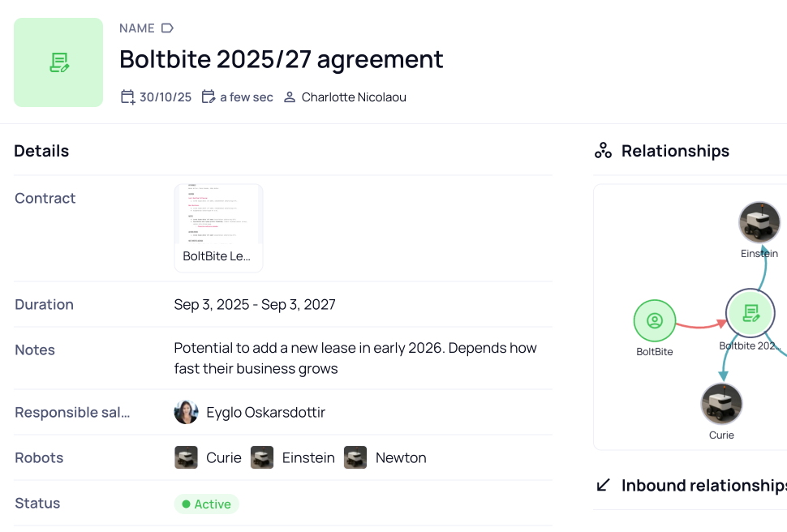Viewport: 787px width, 532px height.
Task: Click the Einstein robot icon in the Robots row
Action: point(261,457)
